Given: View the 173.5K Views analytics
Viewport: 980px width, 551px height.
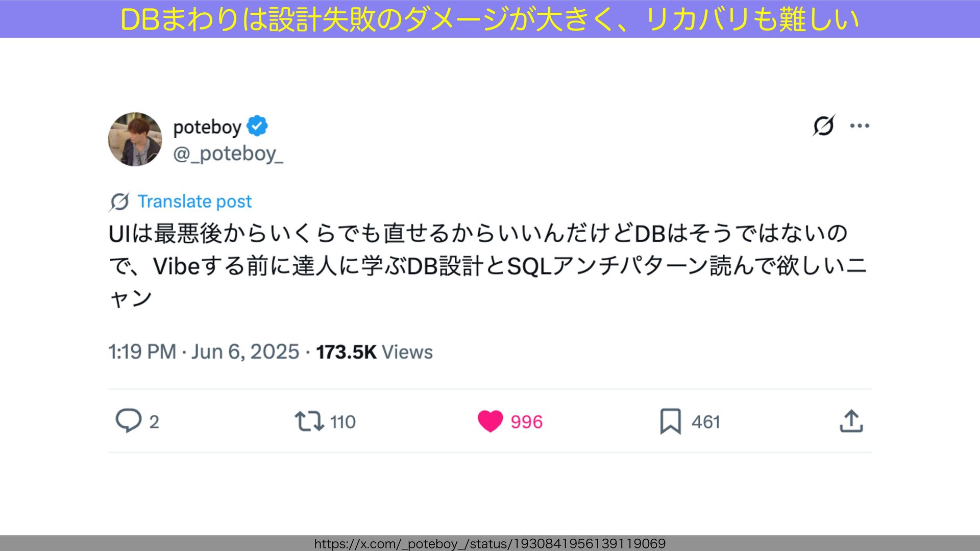Looking at the screenshot, I should pos(374,352).
